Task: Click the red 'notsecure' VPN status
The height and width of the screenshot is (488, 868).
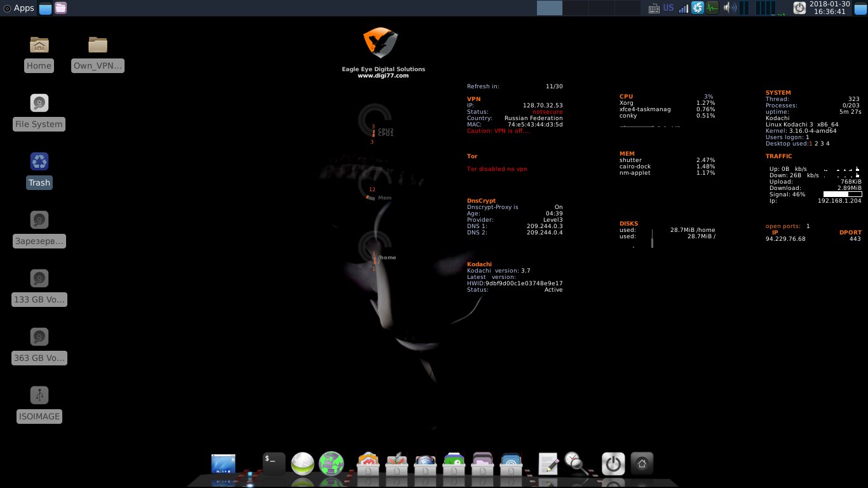Action: 548,112
